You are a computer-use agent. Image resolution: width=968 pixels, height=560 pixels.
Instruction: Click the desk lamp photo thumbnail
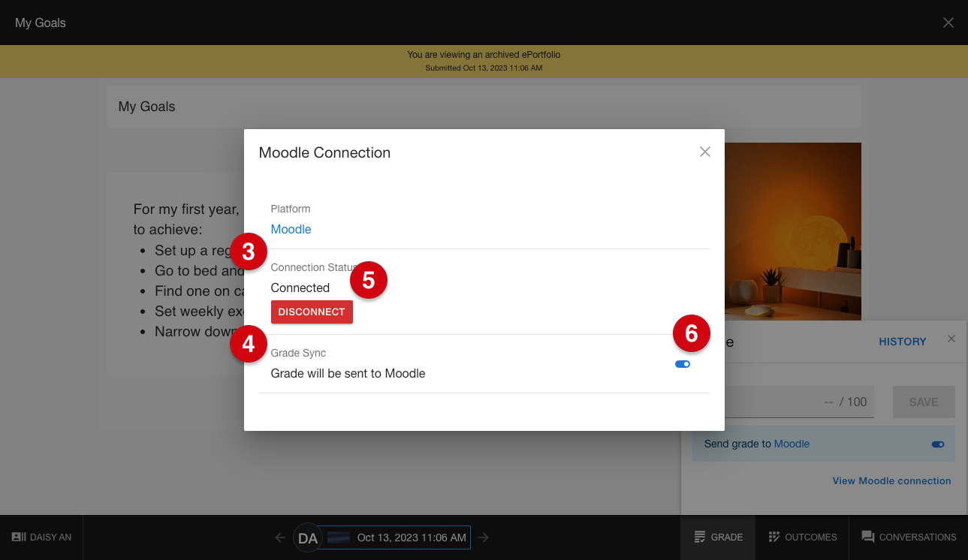(x=792, y=231)
